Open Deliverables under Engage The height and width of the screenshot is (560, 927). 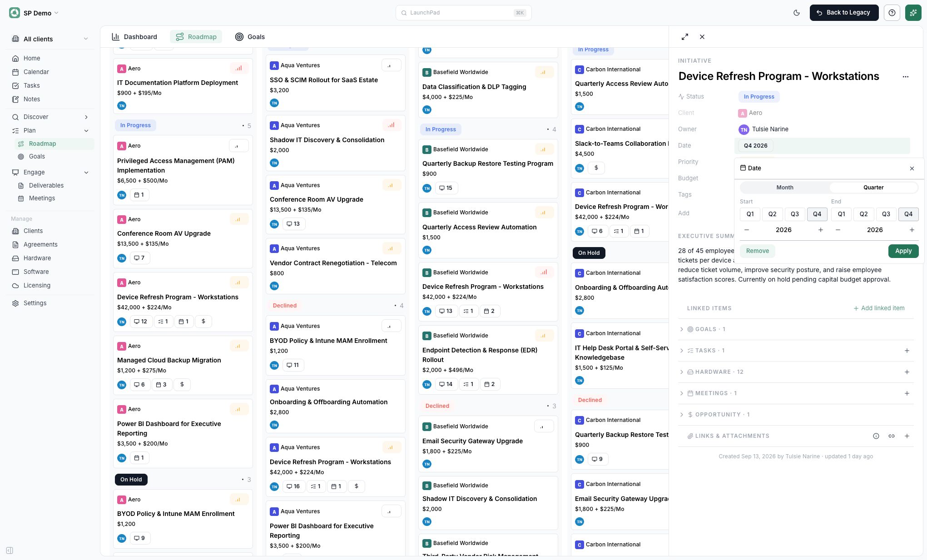(x=46, y=185)
